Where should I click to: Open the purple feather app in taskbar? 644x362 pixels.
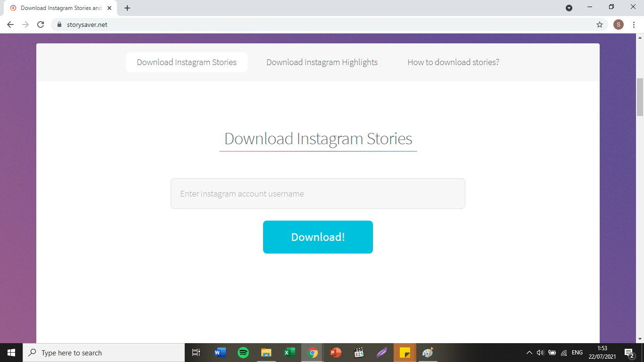(x=382, y=353)
